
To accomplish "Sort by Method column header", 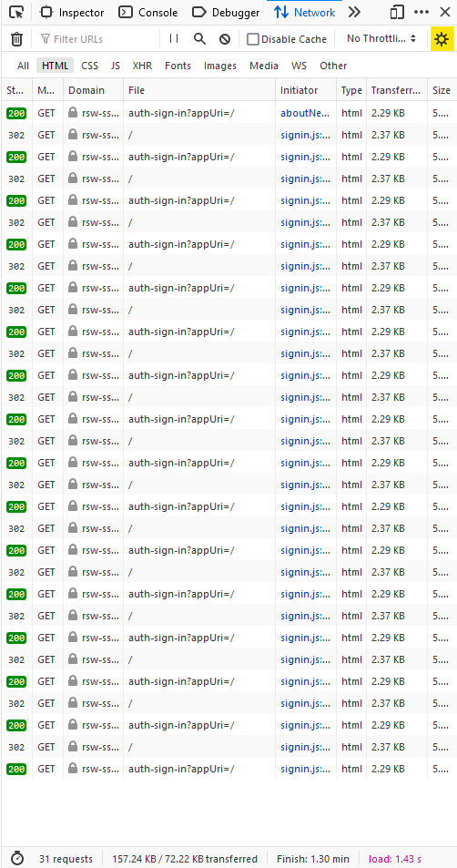I will (x=47, y=90).
